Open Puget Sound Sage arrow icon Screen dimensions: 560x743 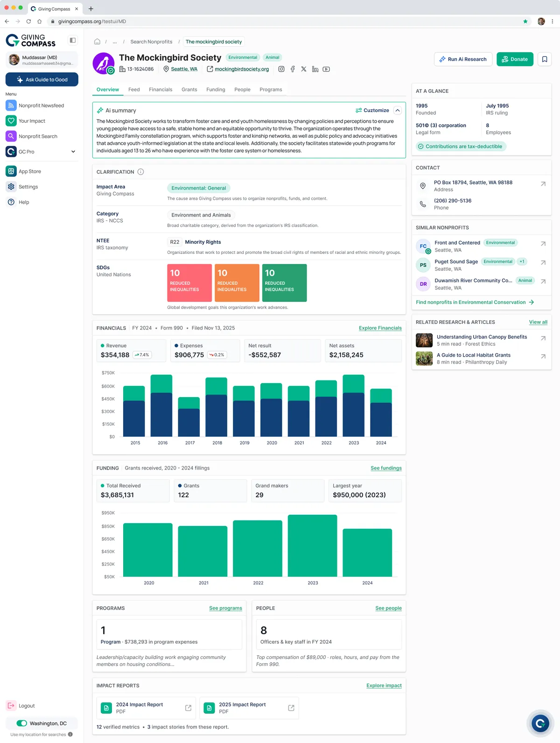pyautogui.click(x=543, y=263)
